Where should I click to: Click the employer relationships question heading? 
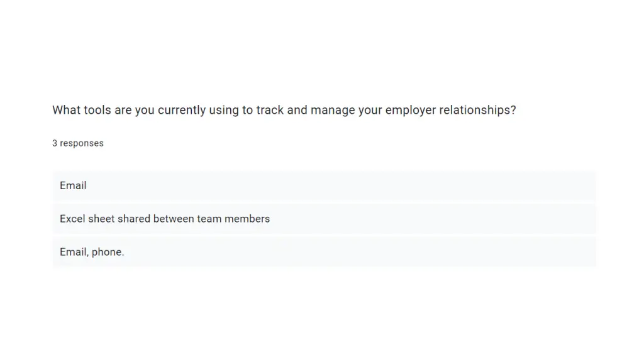pyautogui.click(x=284, y=110)
